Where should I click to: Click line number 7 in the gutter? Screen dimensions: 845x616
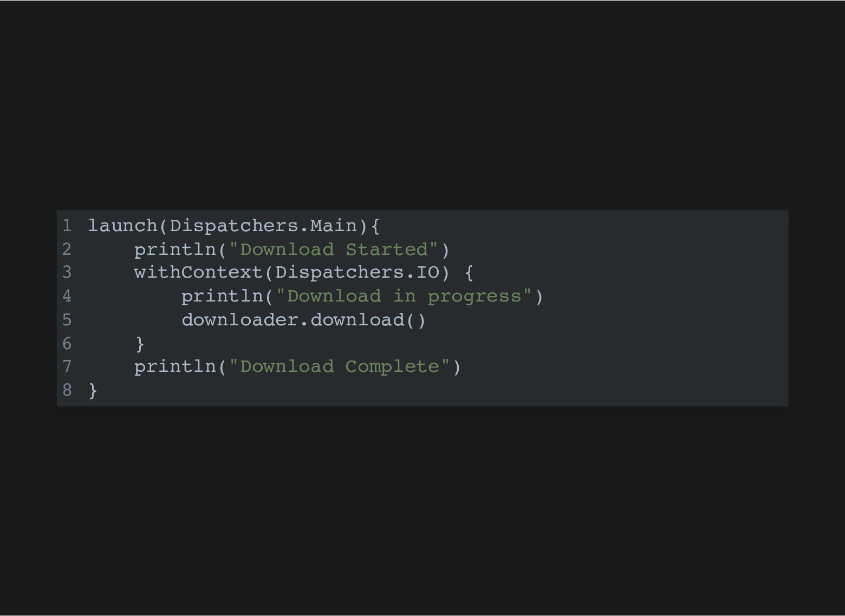click(x=67, y=366)
